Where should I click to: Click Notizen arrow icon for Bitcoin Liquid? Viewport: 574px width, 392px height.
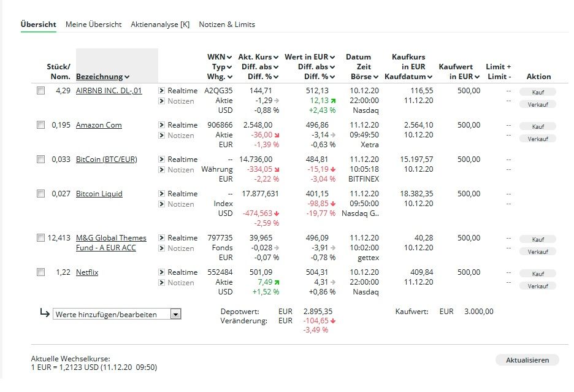coord(162,204)
